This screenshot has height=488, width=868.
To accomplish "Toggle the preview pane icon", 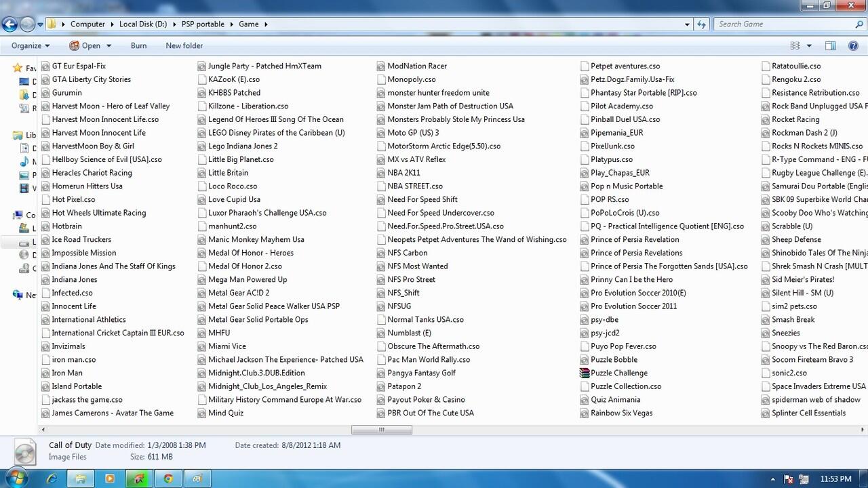I will coord(830,45).
